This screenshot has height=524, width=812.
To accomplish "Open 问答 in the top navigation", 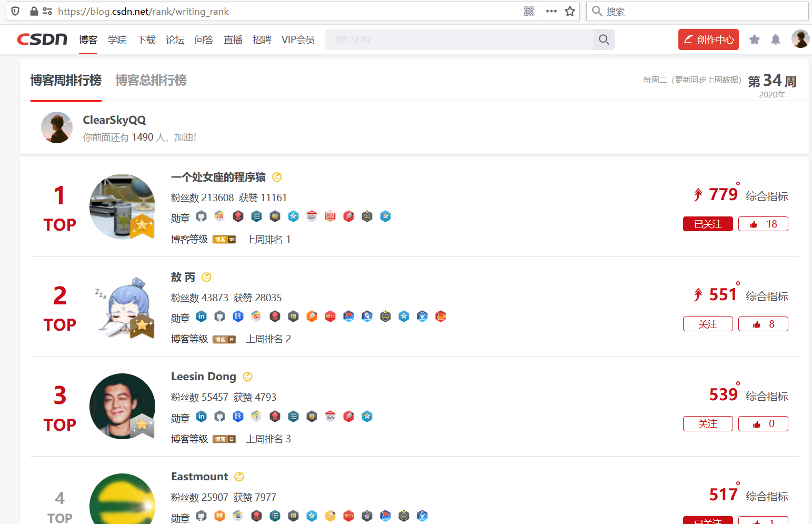I will coord(204,39).
